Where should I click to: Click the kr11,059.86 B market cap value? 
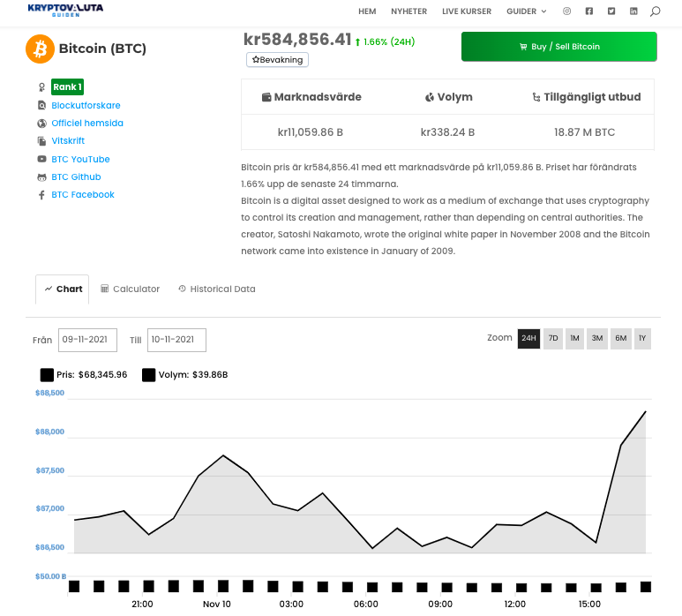pyautogui.click(x=310, y=132)
